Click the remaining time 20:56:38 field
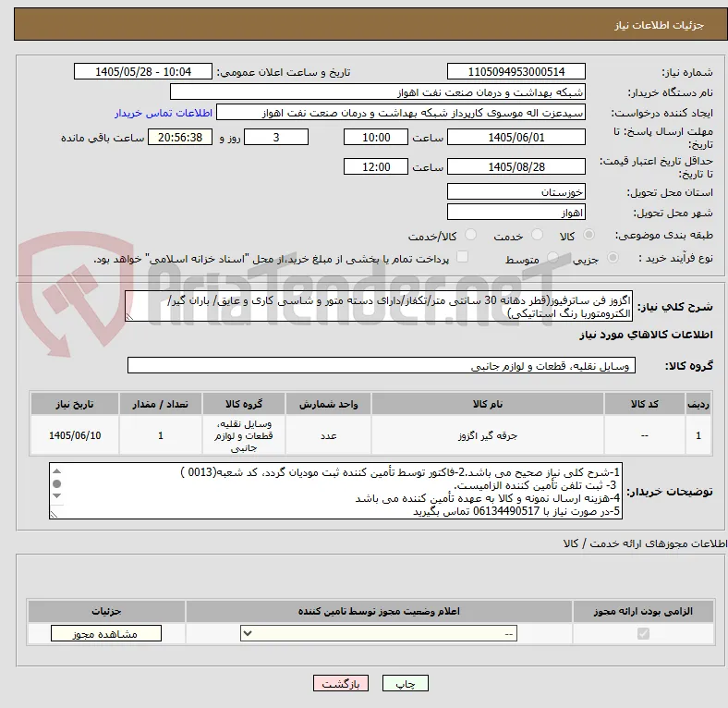728x708 pixels. click(x=180, y=138)
